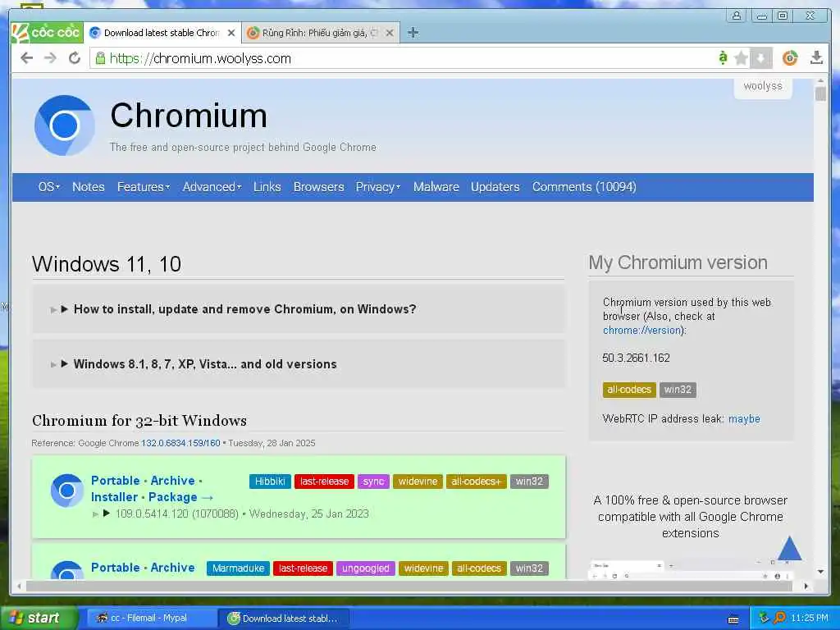Close the Download latest stable Chromium tab
This screenshot has width=840, height=630.
click(x=231, y=33)
